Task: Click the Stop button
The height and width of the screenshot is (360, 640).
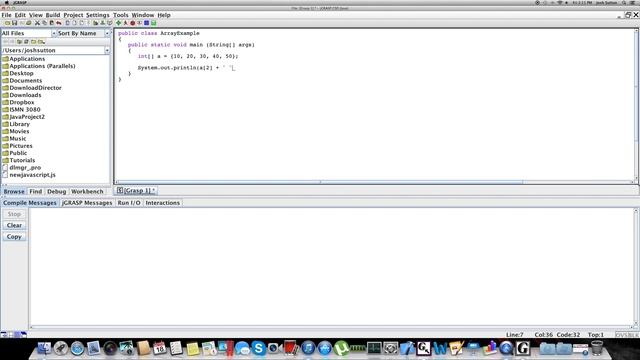Action: [x=14, y=214]
